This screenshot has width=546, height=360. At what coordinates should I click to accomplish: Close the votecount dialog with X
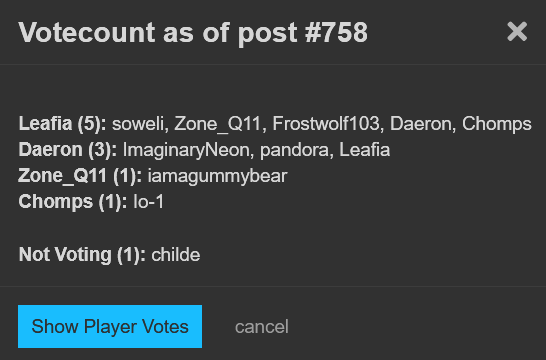[x=517, y=32]
